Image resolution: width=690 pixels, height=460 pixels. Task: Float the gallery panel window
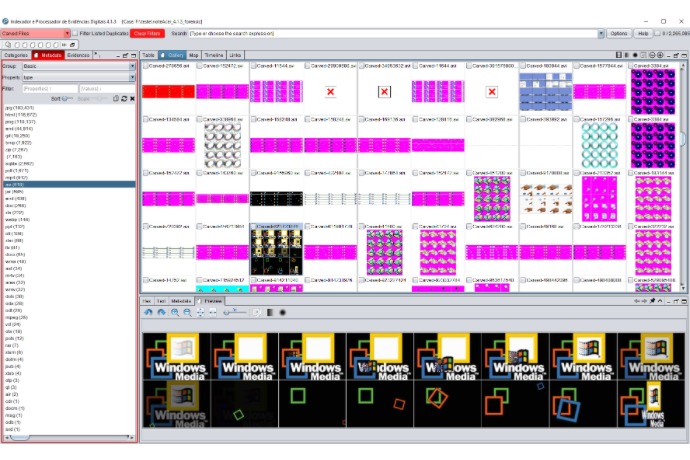pos(676,55)
